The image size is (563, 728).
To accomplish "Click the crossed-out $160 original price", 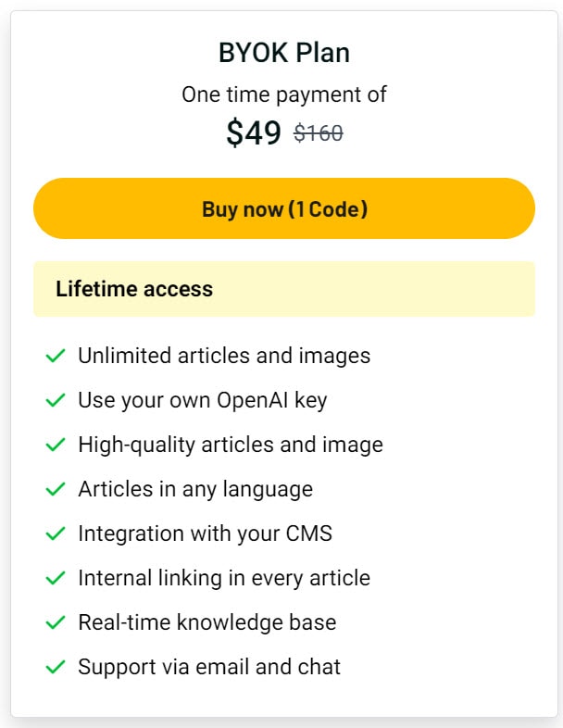I will [x=319, y=133].
